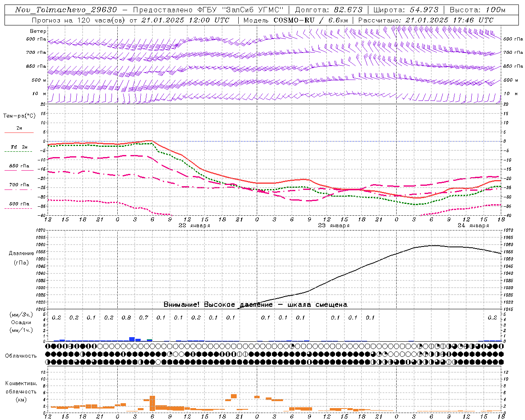Click the warning Внимание! Высокое давление — шкала смещена
Screen dimensions: 525x420
point(255,305)
